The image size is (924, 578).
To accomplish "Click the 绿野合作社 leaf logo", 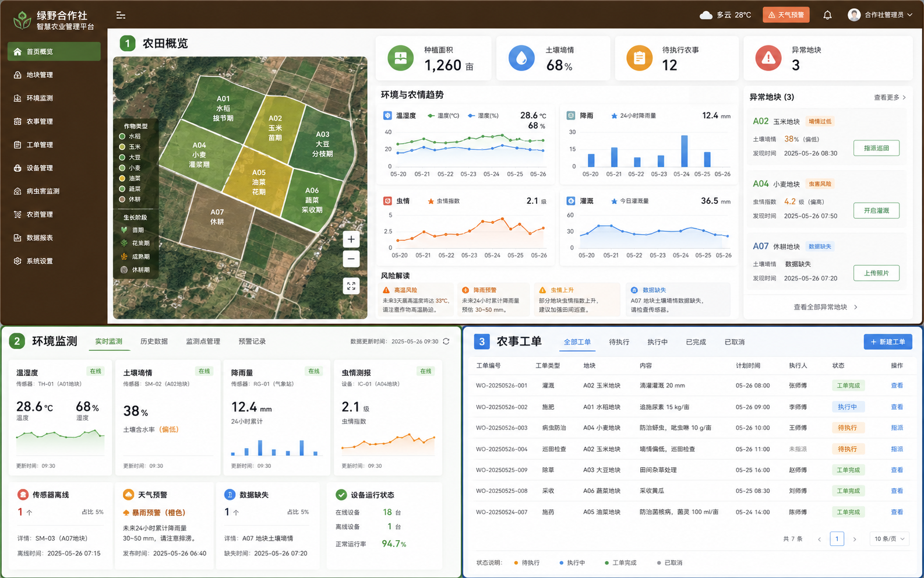I will click(x=23, y=20).
